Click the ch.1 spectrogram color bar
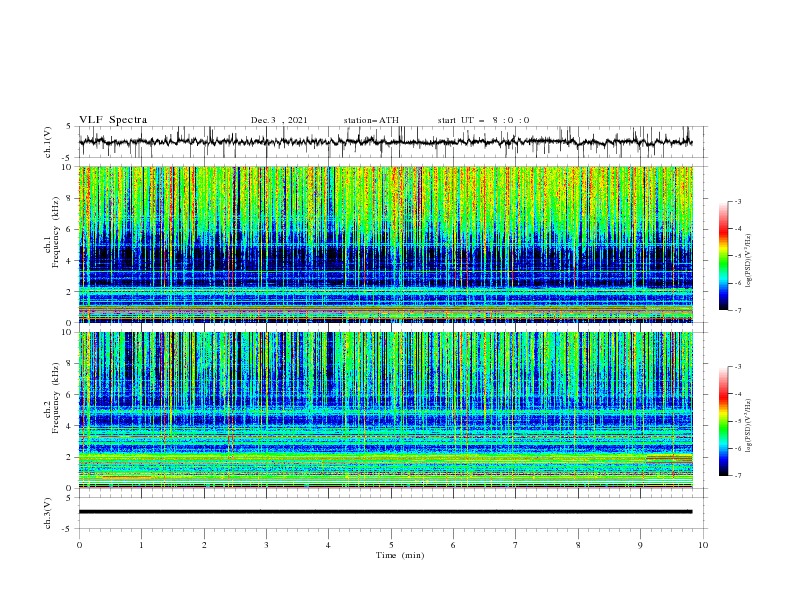The width and height of the screenshot is (792, 612). coord(723,256)
